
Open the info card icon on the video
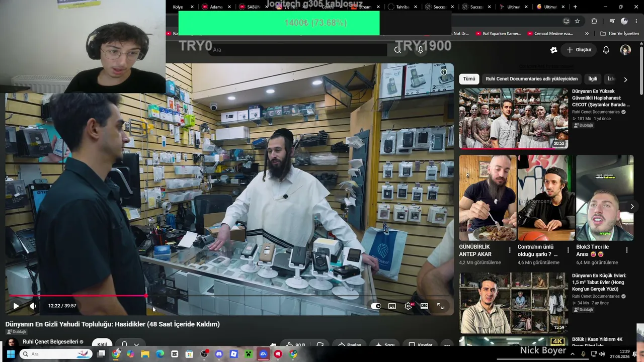[444, 72]
